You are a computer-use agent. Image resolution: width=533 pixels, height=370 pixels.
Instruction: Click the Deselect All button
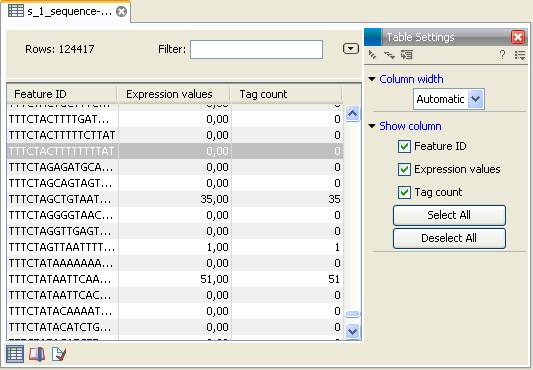coord(449,238)
